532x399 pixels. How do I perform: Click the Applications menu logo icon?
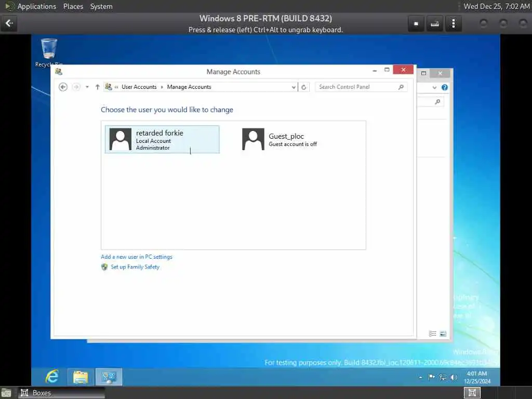[10, 6]
